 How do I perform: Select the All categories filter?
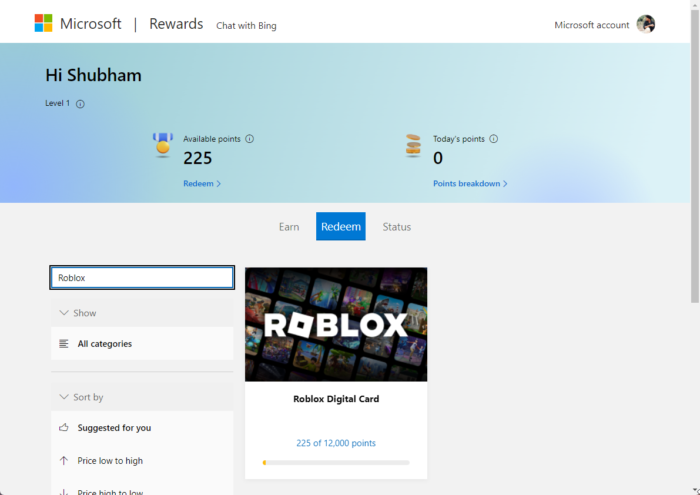104,344
